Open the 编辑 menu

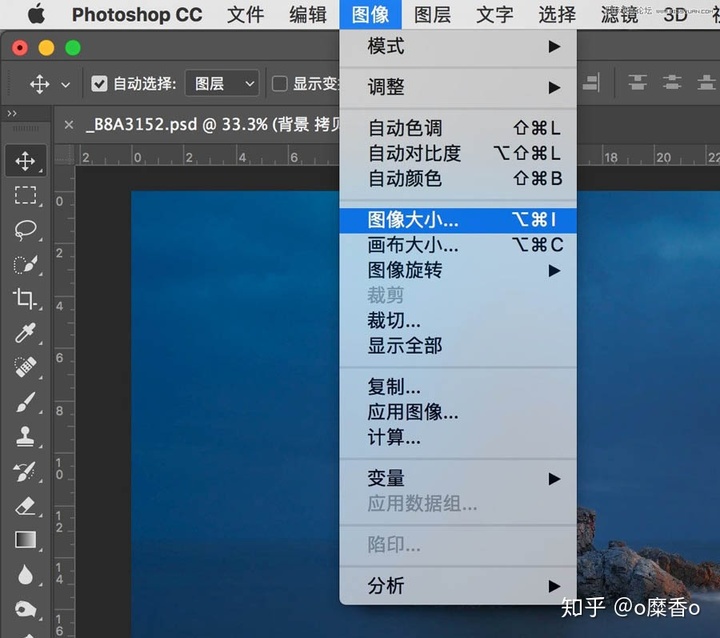308,15
